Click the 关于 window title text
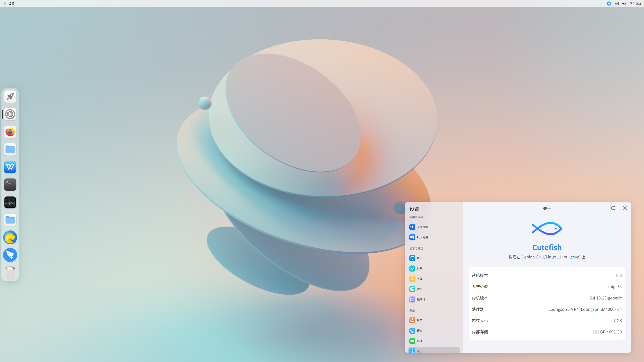The width and height of the screenshot is (644, 362). [x=547, y=208]
